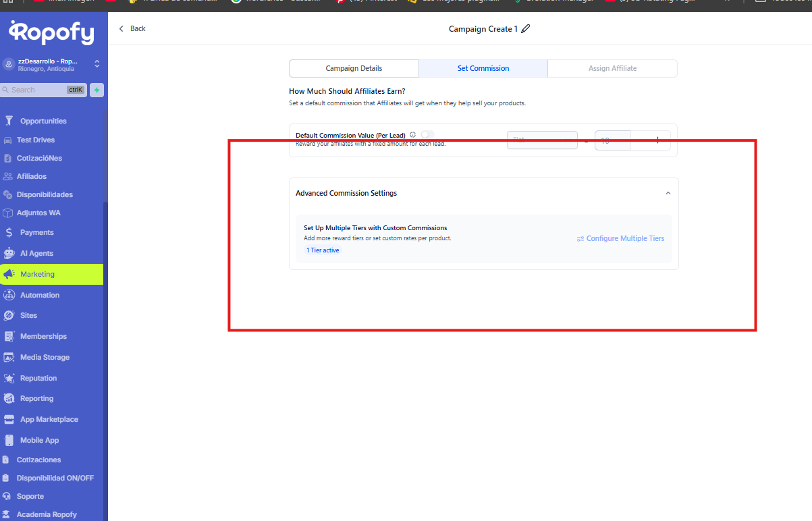This screenshot has height=521, width=812.
Task: Click the Media Storage icon in sidebar
Action: 9,357
